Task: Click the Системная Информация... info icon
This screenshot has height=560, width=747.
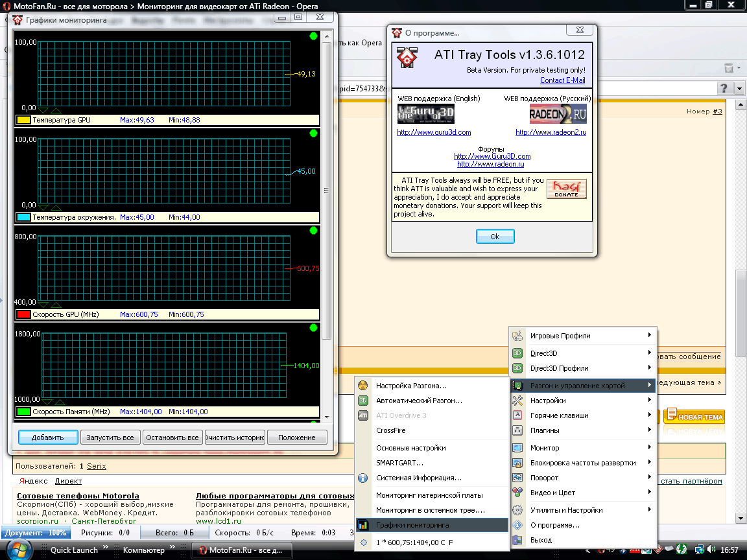Action: [363, 478]
